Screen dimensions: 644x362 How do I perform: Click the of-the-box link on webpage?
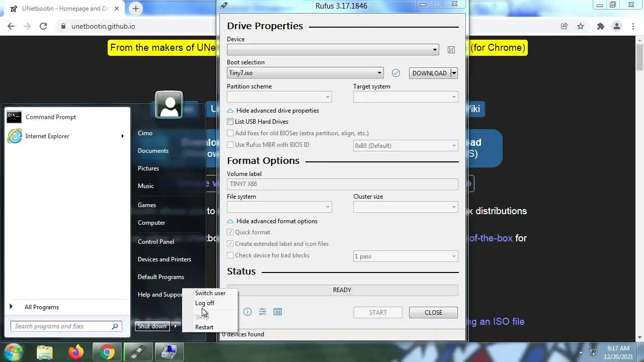[x=491, y=238]
